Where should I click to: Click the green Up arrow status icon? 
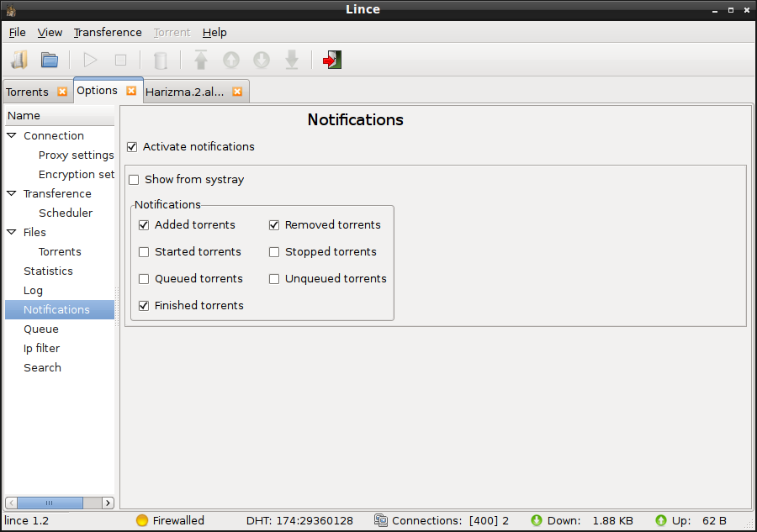661,520
